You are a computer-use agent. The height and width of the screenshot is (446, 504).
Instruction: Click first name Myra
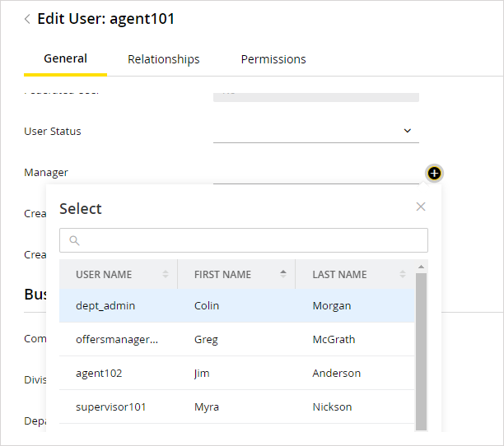[x=207, y=407]
